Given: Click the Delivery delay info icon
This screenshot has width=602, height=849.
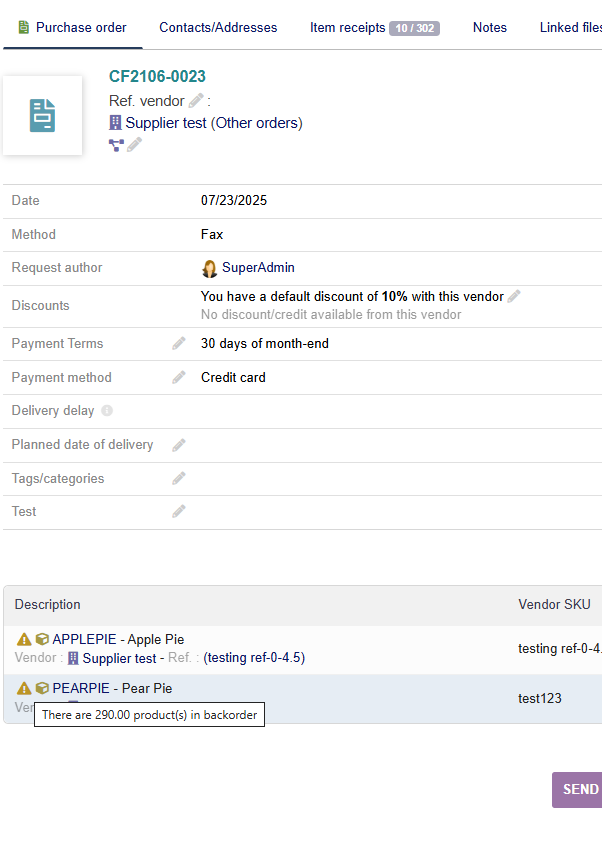Looking at the screenshot, I should (107, 411).
